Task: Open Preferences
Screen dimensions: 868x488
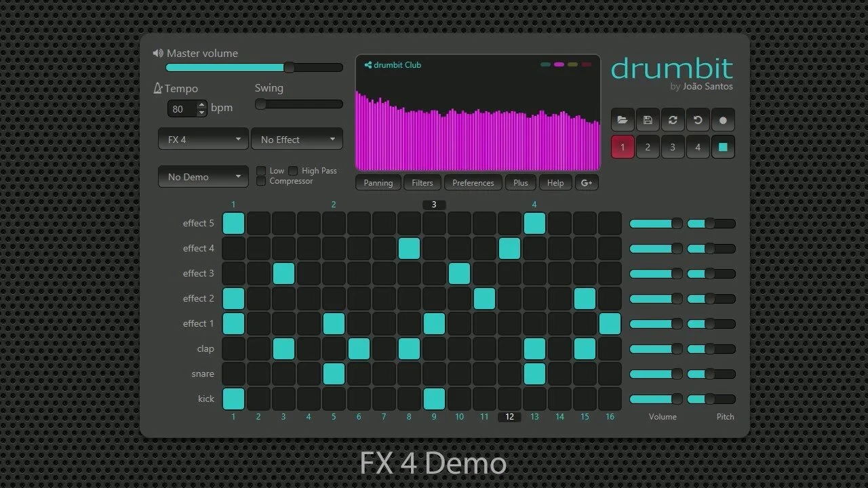Action: click(x=473, y=183)
